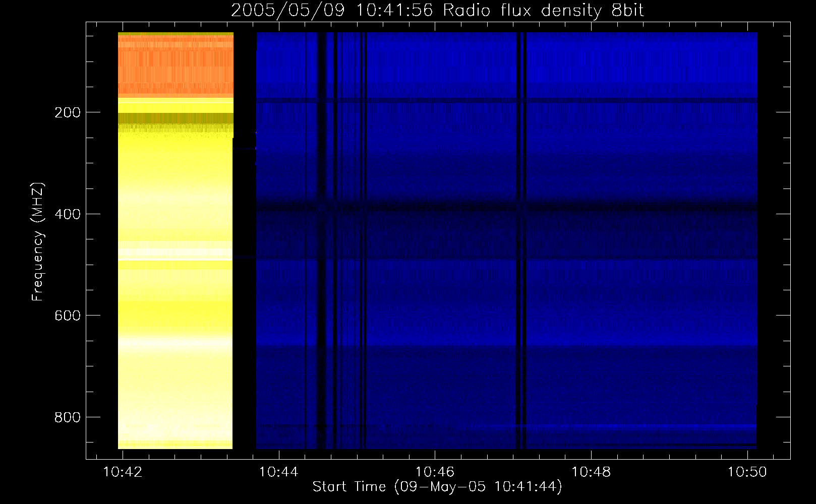The image size is (816, 504).
Task: Click the 10:50 time tick label
Action: pyautogui.click(x=747, y=472)
